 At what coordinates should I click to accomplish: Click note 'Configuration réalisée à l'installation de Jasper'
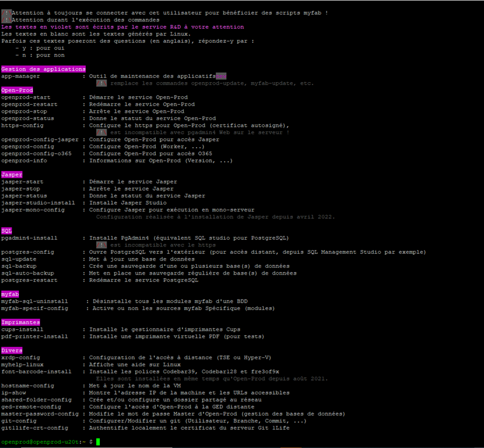[x=215, y=217]
